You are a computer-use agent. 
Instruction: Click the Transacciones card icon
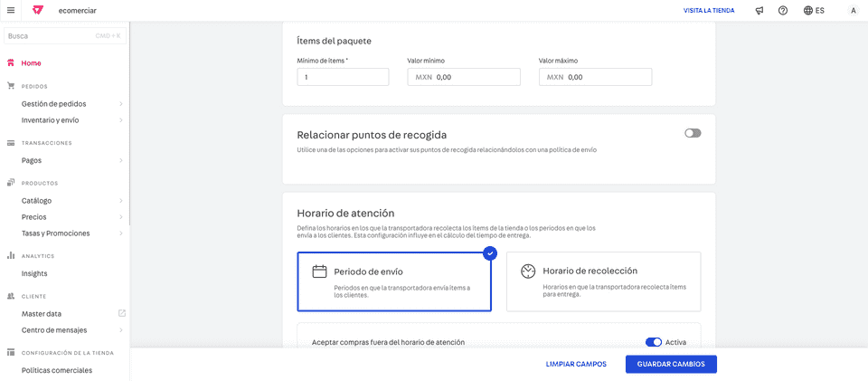coord(11,143)
